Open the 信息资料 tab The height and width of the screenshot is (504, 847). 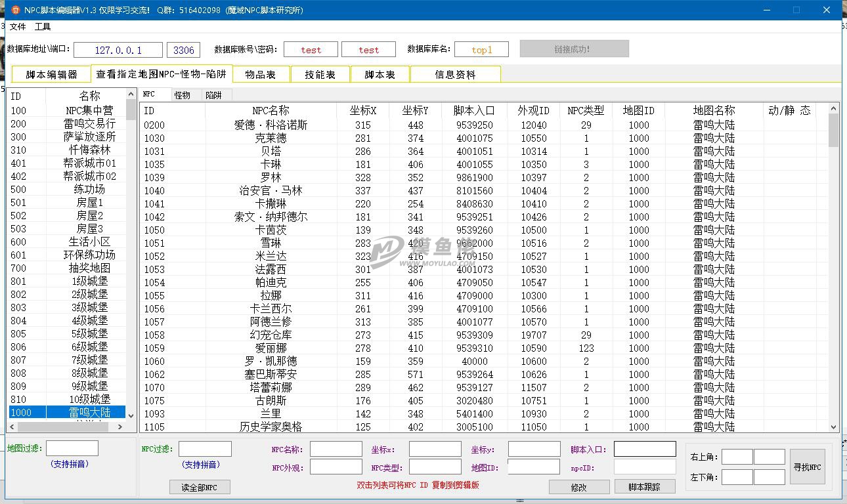click(455, 74)
